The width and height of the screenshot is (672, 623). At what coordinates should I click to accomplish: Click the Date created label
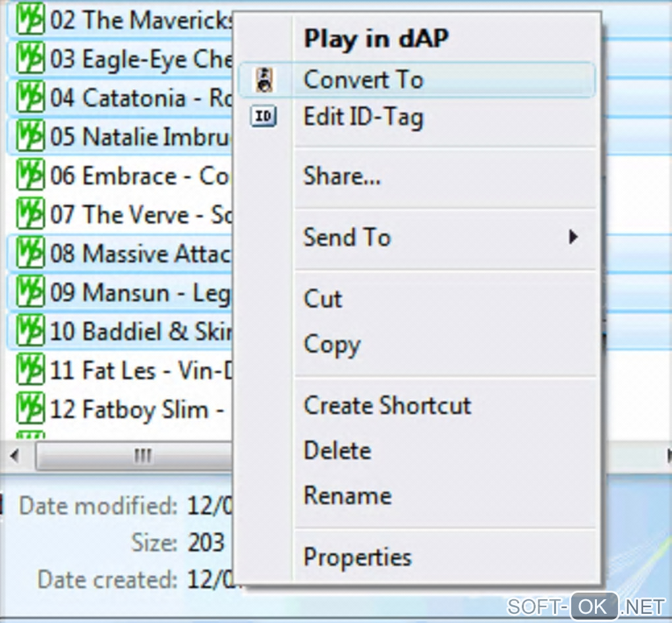tap(107, 579)
